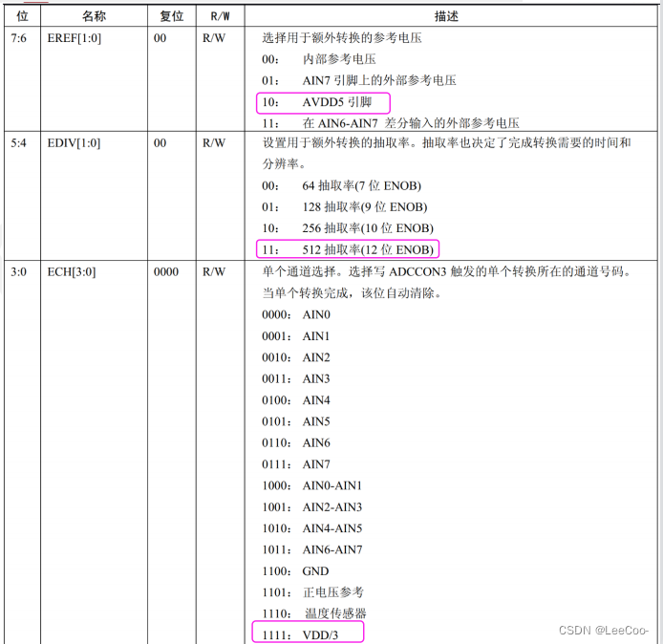Click the entry '0111: AIN7'
The image size is (663, 644).
click(x=296, y=464)
